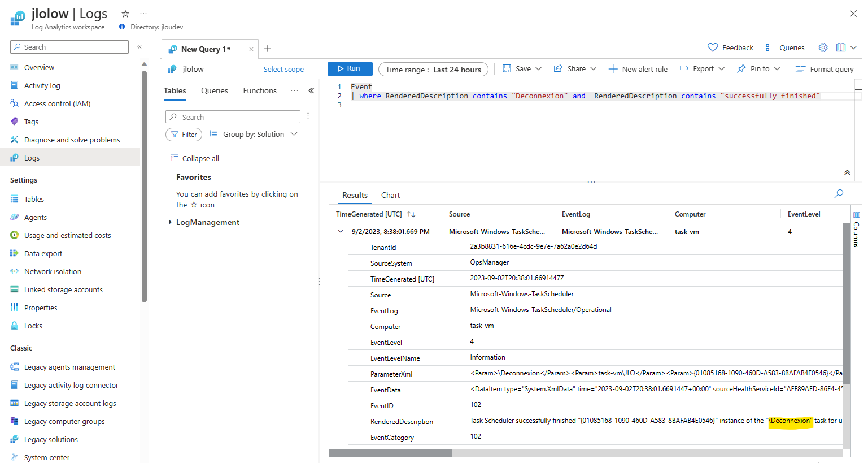Click the Legacy storage account logs icon

tap(15, 403)
